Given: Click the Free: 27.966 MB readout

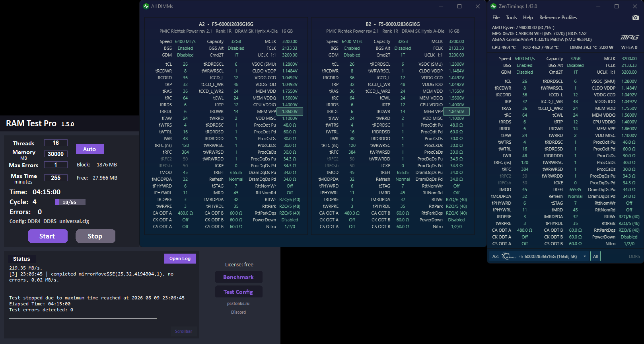Looking at the screenshot, I should tap(97, 178).
